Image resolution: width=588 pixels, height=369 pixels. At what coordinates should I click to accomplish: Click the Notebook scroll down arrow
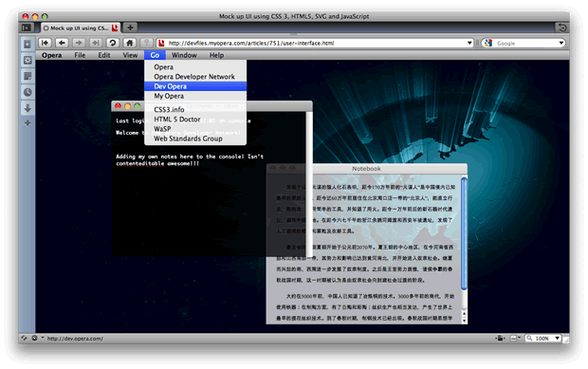[465, 321]
